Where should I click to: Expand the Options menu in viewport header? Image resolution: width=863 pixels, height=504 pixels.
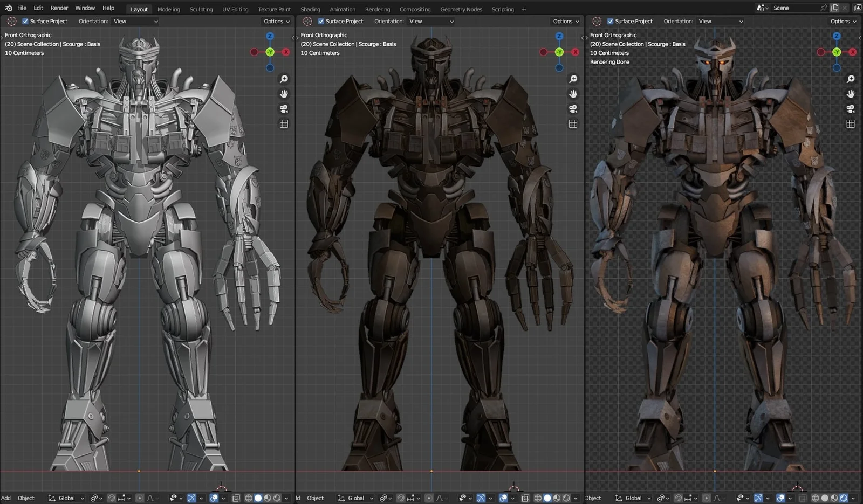(276, 21)
